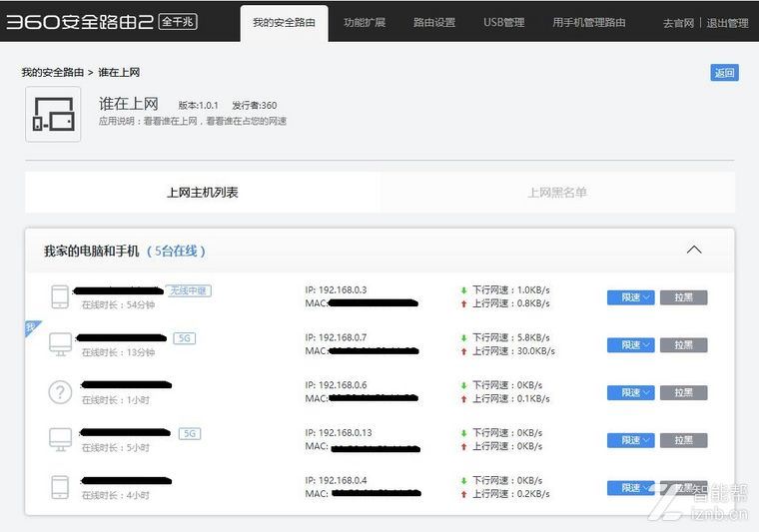Click the text 上行网速：0.2KB/s

[x=510, y=494]
